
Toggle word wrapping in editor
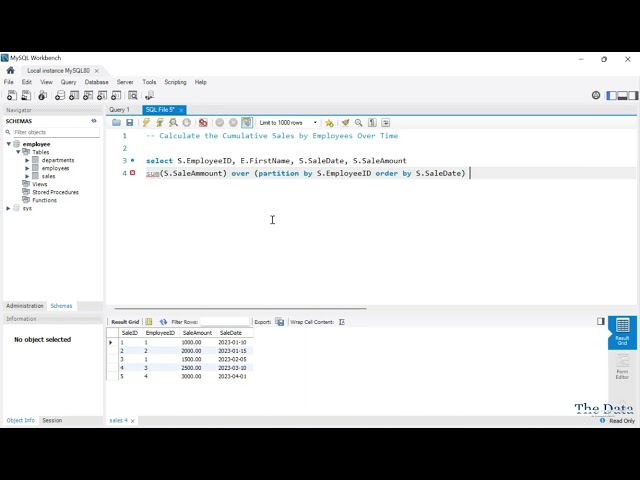point(386,122)
